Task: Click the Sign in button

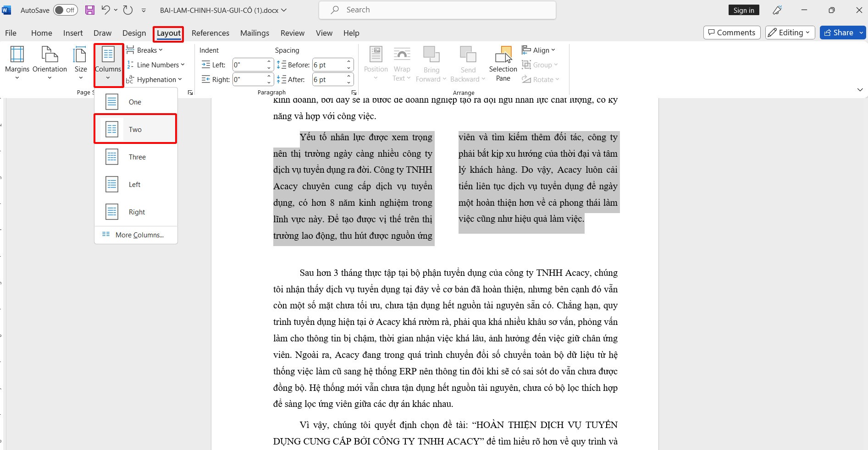Action: (743, 10)
